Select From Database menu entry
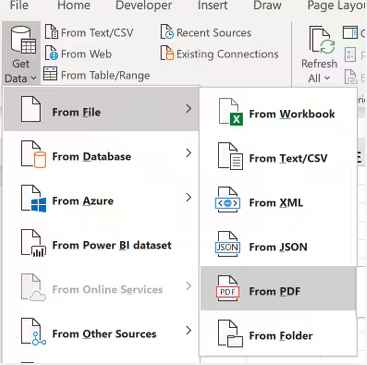367x365 pixels. [x=101, y=154]
